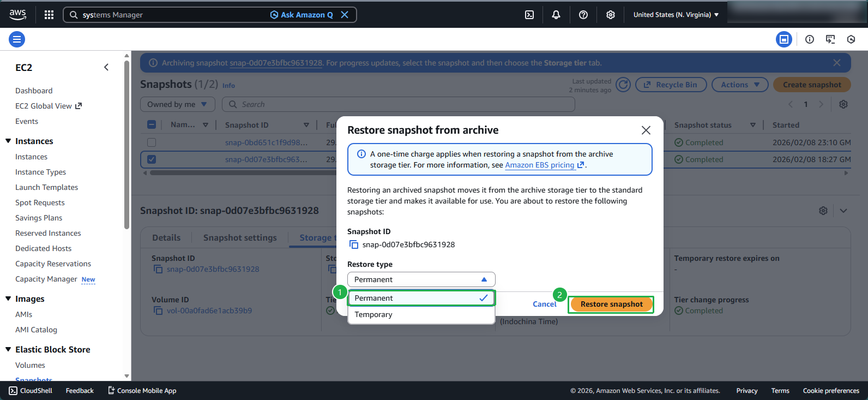Click the top search bar field
The width and height of the screenshot is (868, 400).
pyautogui.click(x=174, y=15)
